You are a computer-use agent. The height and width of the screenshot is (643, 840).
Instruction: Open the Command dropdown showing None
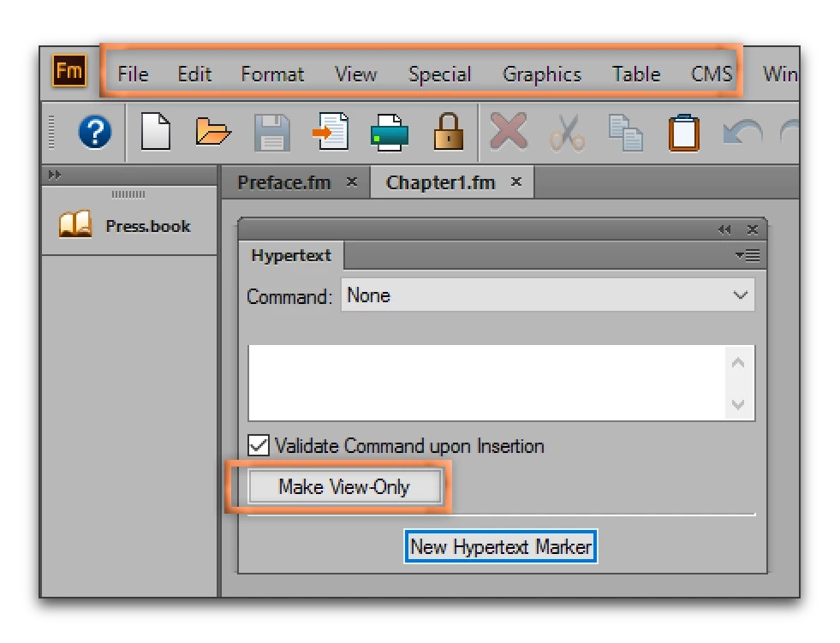pyautogui.click(x=547, y=295)
